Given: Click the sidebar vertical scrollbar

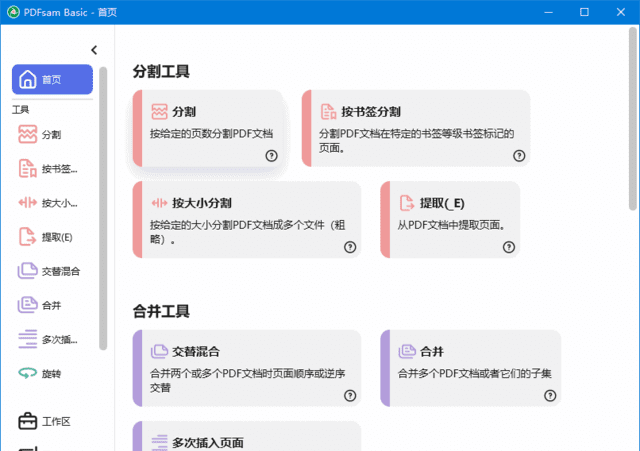Looking at the screenshot, I should coord(103,208).
